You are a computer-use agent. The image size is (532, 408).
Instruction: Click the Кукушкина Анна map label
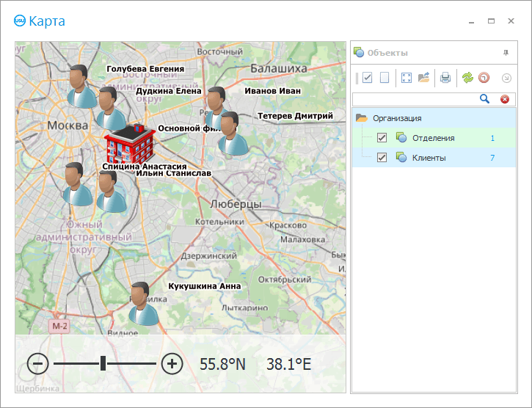coord(205,286)
